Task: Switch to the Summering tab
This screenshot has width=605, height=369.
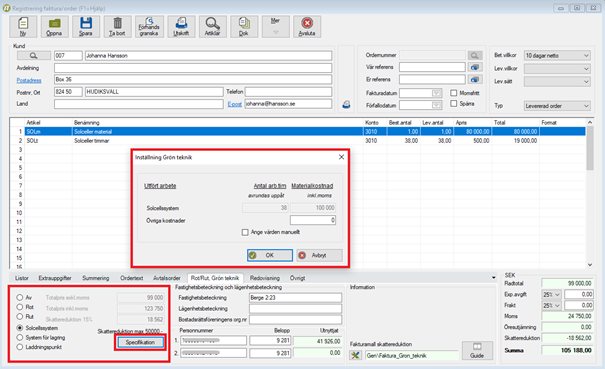Action: coord(96,278)
